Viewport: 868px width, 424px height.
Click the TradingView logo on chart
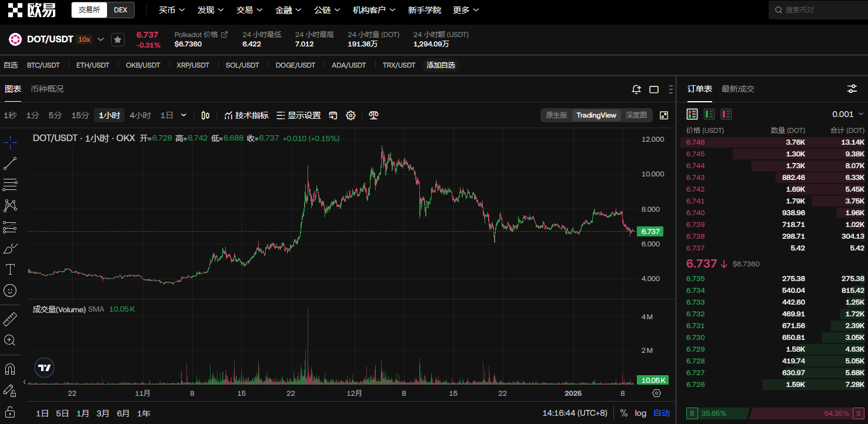pyautogui.click(x=44, y=368)
